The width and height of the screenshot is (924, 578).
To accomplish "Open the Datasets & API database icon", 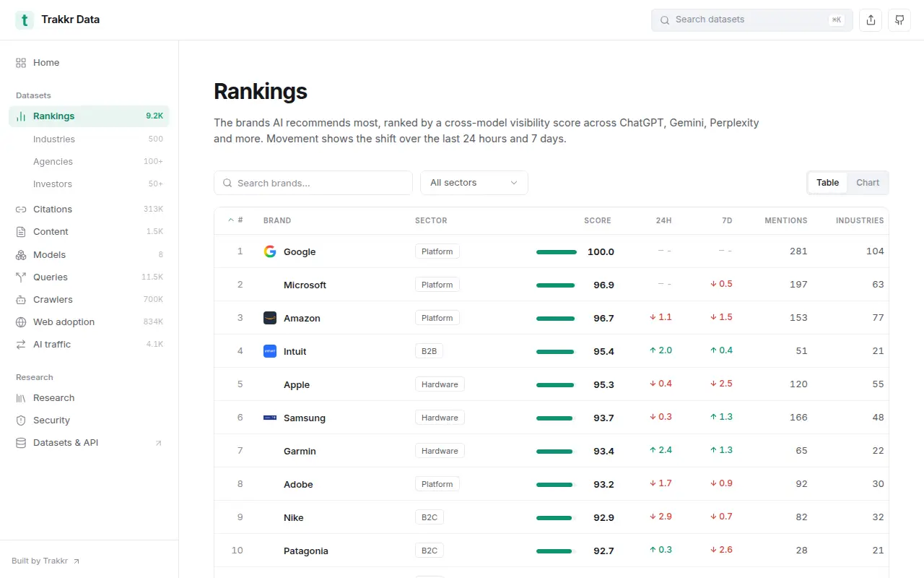I will pos(21,443).
